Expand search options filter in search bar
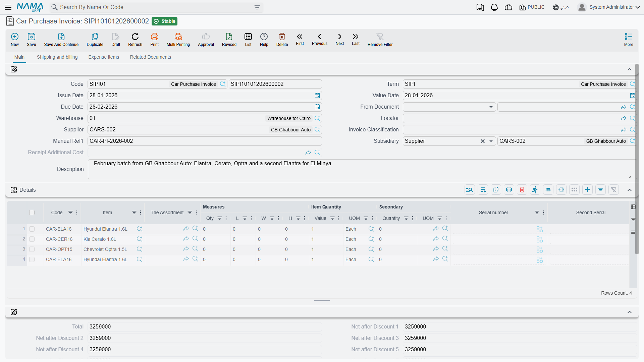 coord(257,7)
